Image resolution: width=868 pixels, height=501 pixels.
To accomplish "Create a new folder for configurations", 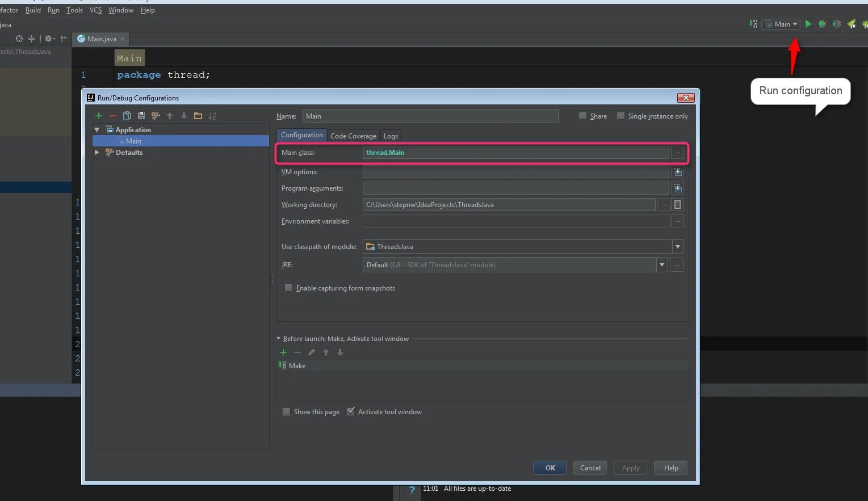I will pos(198,116).
